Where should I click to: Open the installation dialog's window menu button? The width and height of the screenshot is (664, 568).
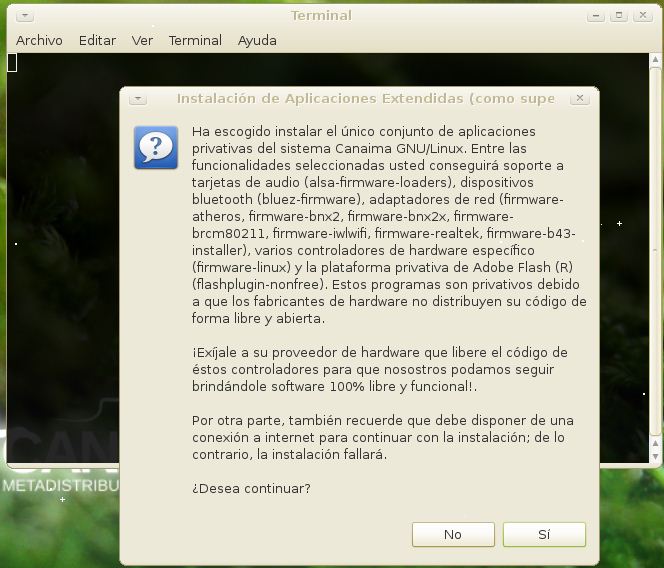tap(138, 99)
